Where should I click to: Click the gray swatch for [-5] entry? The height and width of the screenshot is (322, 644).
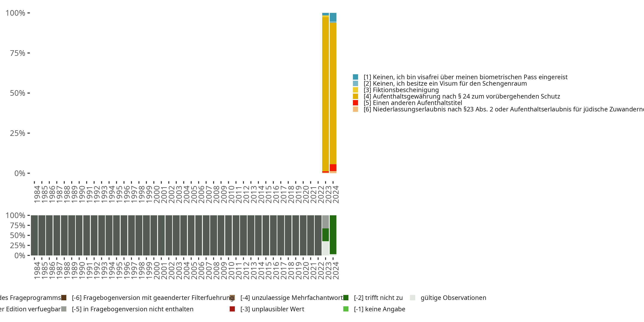[64, 309]
